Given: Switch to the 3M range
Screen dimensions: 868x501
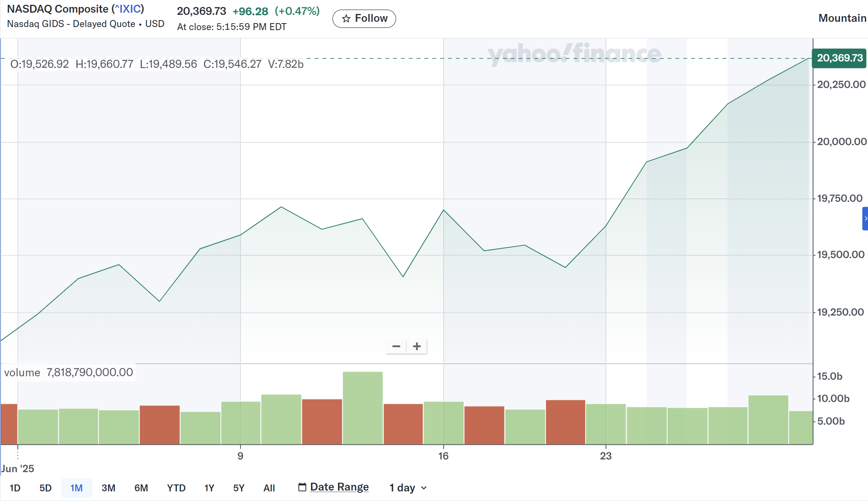Looking at the screenshot, I should pos(108,488).
